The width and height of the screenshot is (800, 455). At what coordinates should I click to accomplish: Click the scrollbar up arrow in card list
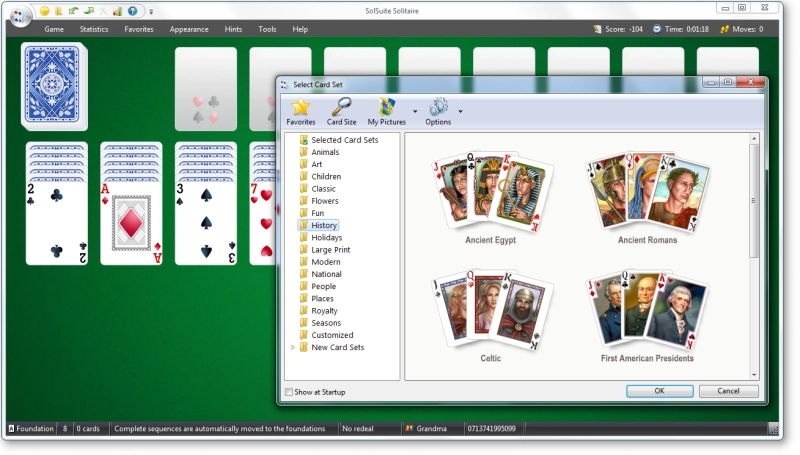point(754,139)
